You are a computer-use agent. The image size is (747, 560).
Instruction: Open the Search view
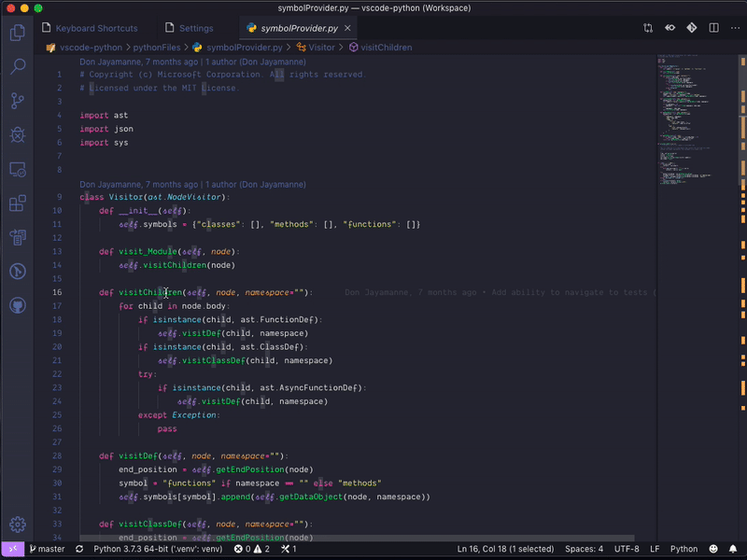tap(17, 67)
